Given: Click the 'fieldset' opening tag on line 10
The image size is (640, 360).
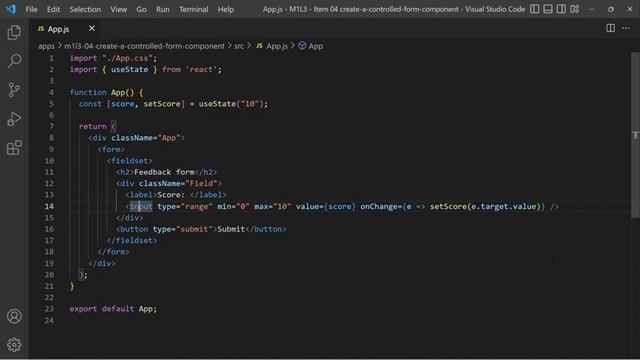Looking at the screenshot, I should (129, 160).
